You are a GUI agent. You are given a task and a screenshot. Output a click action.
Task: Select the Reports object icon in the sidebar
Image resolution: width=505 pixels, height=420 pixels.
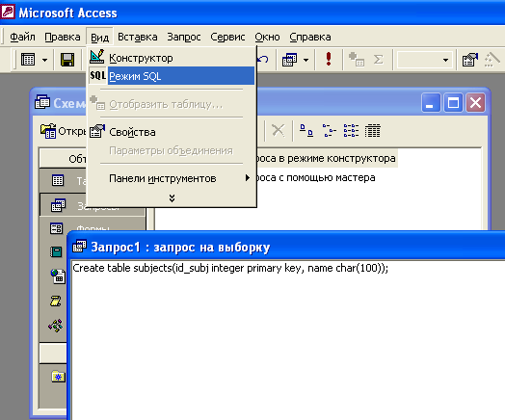coord(56,251)
